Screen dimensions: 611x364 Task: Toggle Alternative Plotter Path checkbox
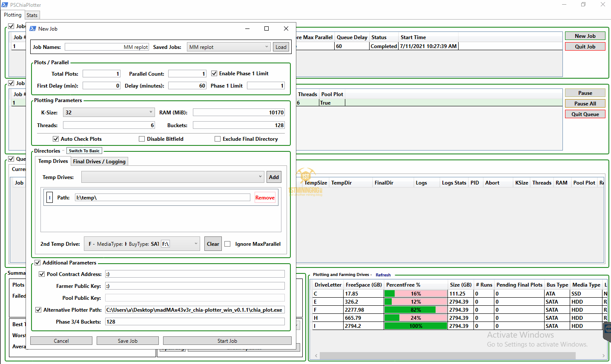38,310
